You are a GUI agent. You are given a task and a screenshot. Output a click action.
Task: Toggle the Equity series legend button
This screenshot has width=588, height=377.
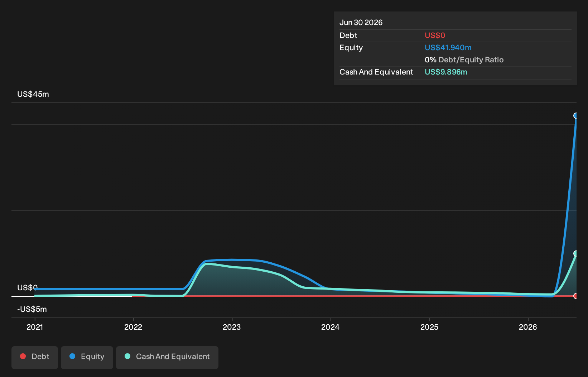(87, 357)
